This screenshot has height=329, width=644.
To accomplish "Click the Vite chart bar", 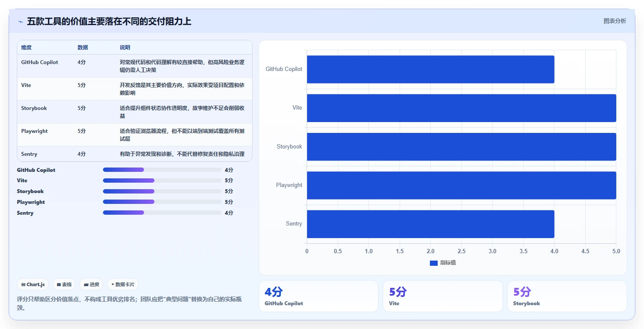I will (x=461, y=108).
